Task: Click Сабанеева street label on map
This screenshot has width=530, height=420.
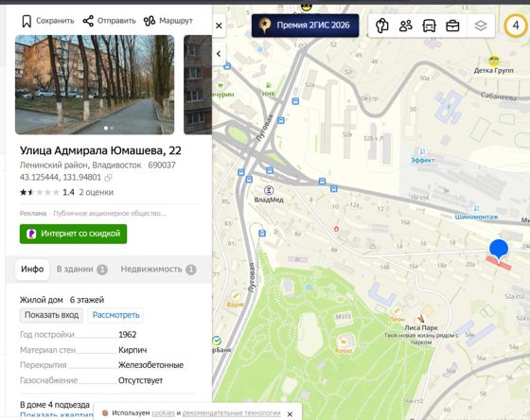Action: 499,97
